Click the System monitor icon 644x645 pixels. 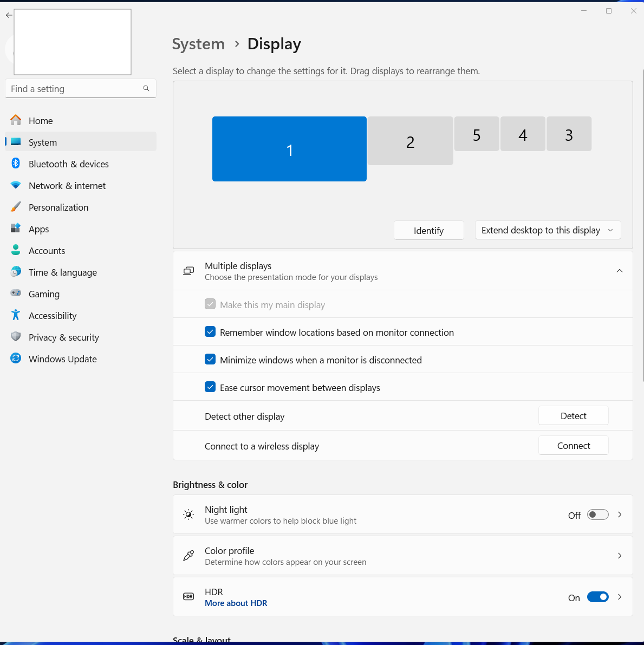(x=16, y=142)
